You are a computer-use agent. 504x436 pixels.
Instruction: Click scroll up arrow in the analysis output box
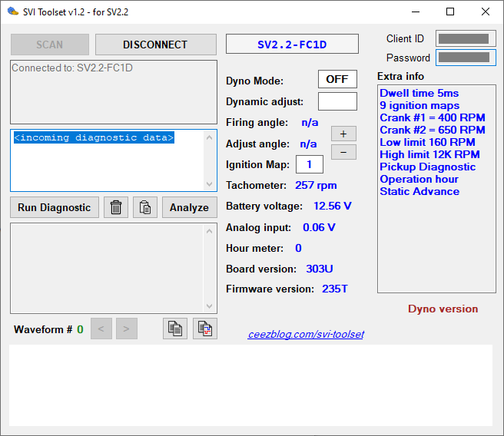(x=209, y=231)
